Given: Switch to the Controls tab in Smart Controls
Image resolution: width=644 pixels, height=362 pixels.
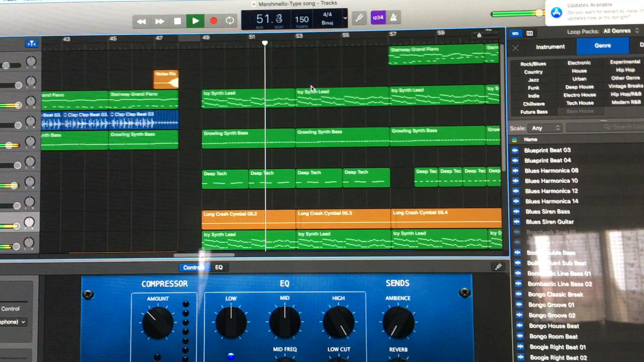Looking at the screenshot, I should point(195,267).
